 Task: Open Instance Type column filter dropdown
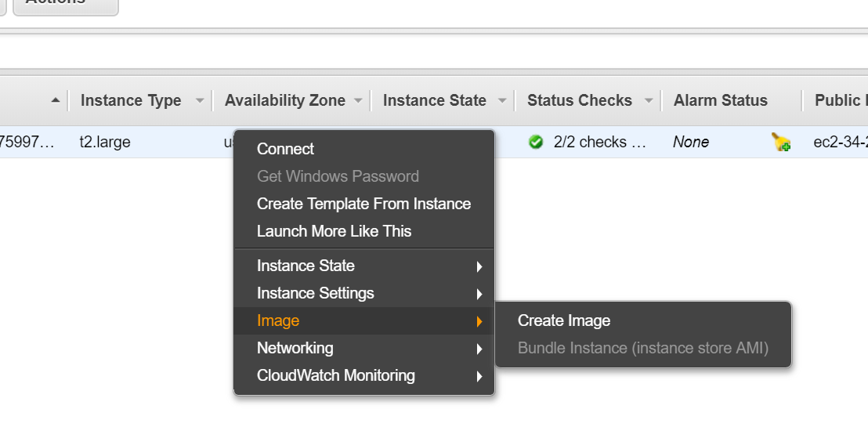(x=200, y=101)
